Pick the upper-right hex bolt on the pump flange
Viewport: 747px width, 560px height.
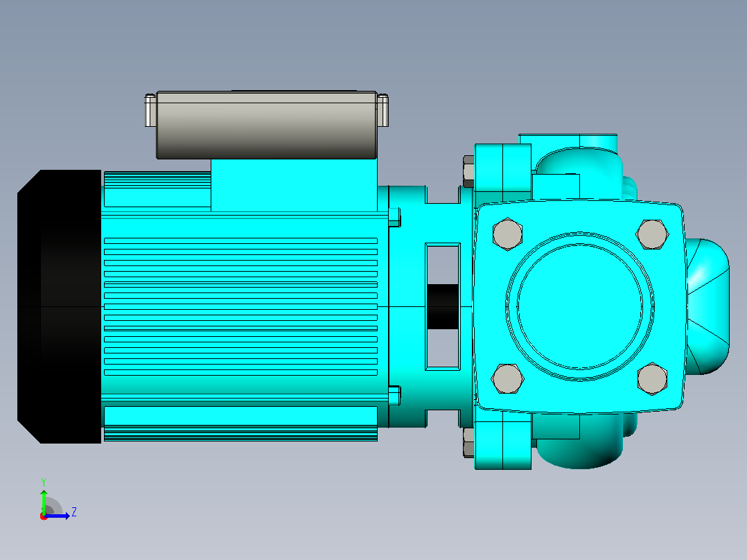652,234
